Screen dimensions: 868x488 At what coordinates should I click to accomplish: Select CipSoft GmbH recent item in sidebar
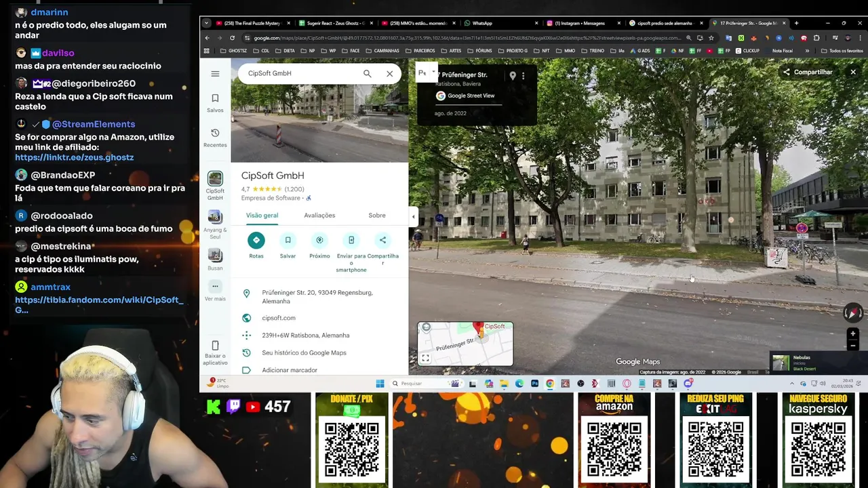215,186
